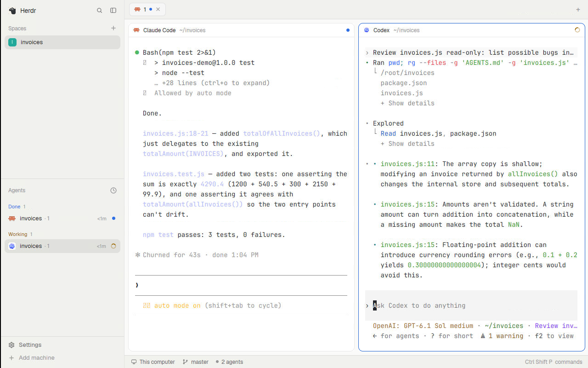Click 'This computer' in status bar
This screenshot has height=368, width=588.
point(153,362)
